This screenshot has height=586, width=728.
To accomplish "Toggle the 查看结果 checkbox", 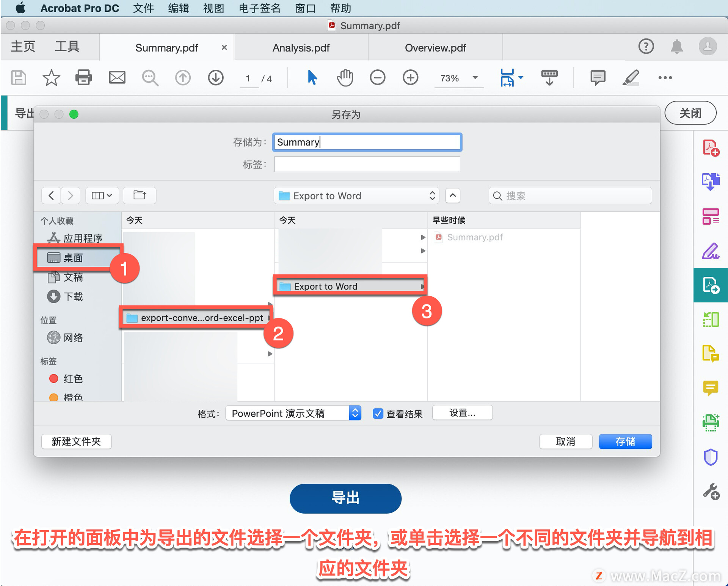I will (378, 414).
